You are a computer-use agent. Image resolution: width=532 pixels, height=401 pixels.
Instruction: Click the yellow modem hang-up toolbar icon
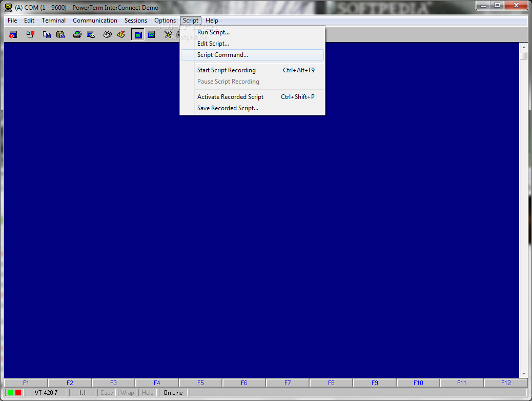point(121,34)
